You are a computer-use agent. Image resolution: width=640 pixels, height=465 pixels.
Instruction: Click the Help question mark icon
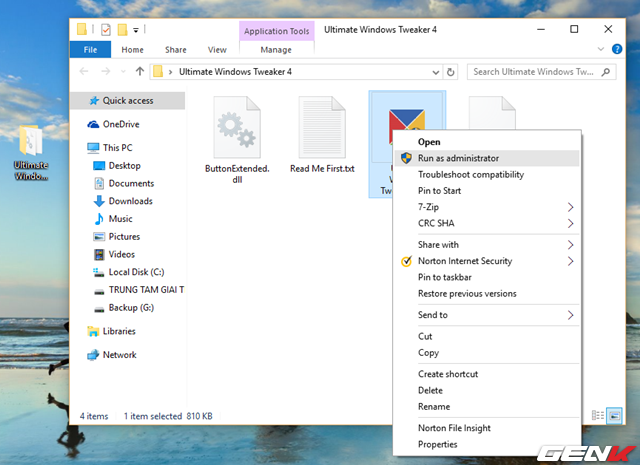pos(617,49)
